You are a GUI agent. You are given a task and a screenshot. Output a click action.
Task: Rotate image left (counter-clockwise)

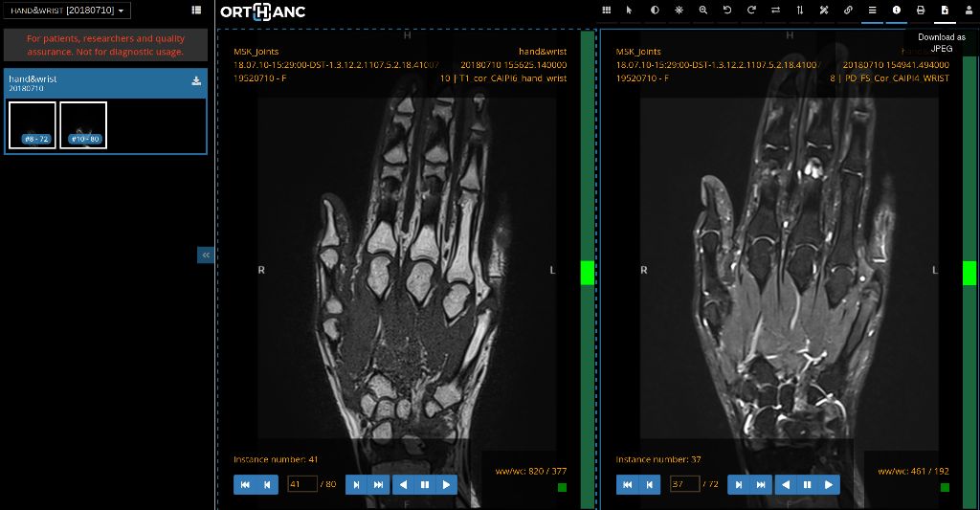(727, 11)
